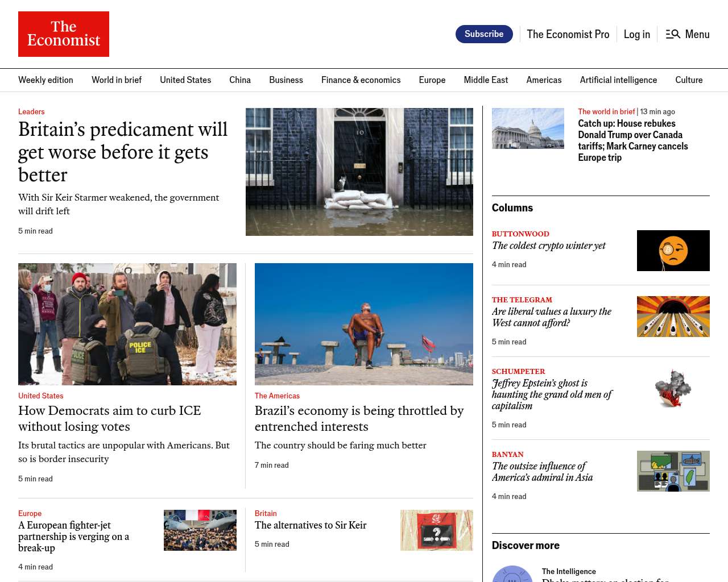Viewport: 728px width, 582px height.
Task: Read Brazil's economy throttled article
Action: [x=359, y=418]
